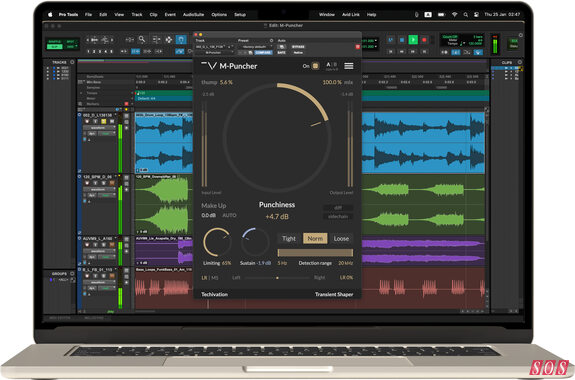Click Fast Forward transport button

tap(413, 52)
